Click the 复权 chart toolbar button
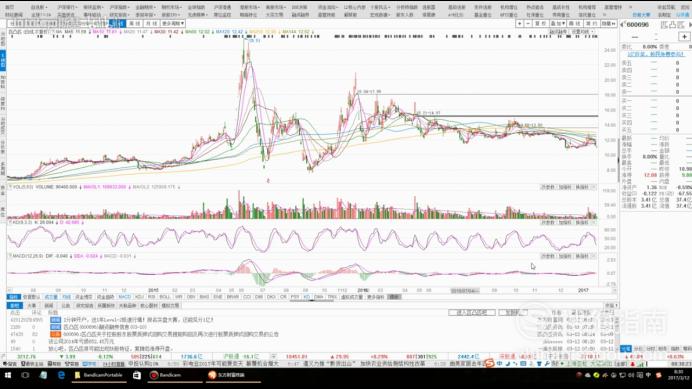Image resolution: width=692 pixels, height=389 pixels. [x=540, y=23]
